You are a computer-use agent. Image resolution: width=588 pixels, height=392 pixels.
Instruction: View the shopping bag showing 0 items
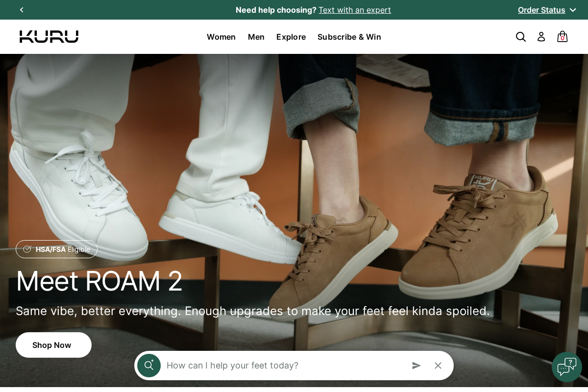pos(562,37)
